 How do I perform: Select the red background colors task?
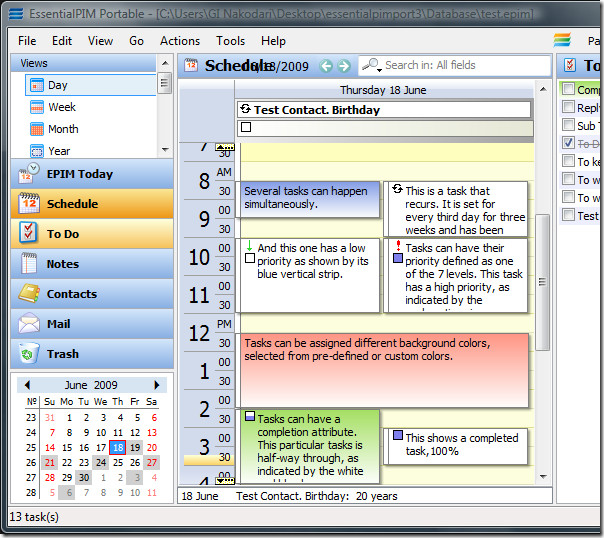[383, 370]
